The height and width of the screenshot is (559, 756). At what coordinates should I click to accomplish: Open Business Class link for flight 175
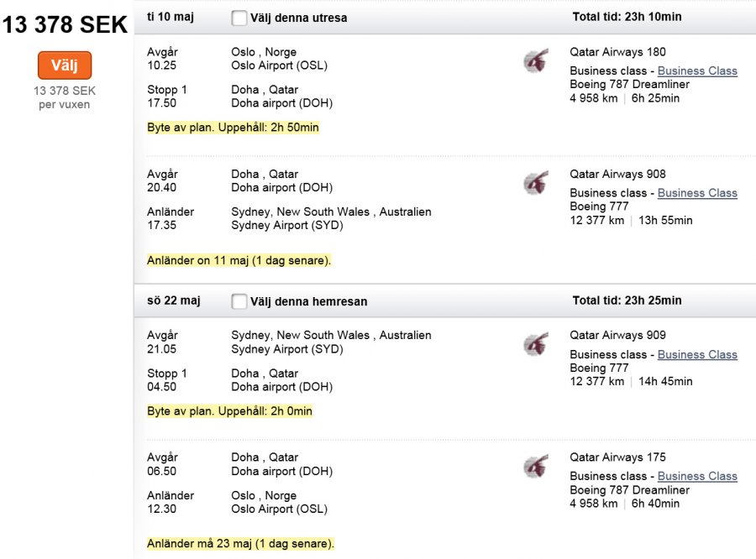coord(697,477)
